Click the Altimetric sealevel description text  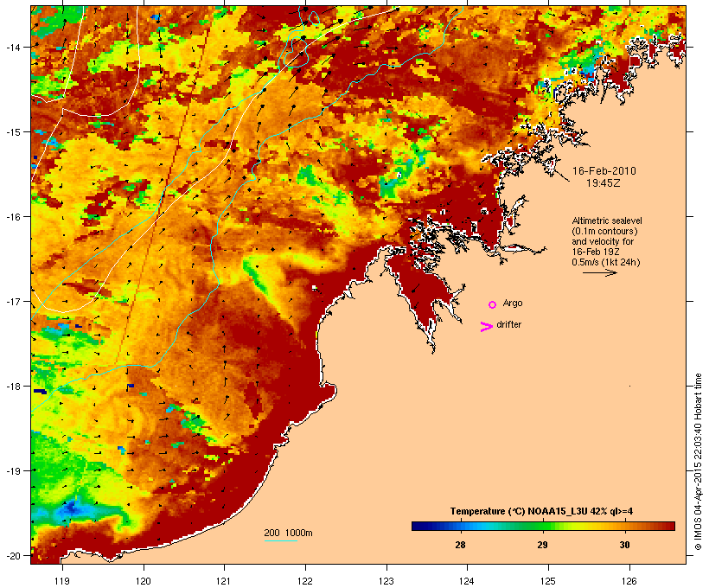point(607,241)
